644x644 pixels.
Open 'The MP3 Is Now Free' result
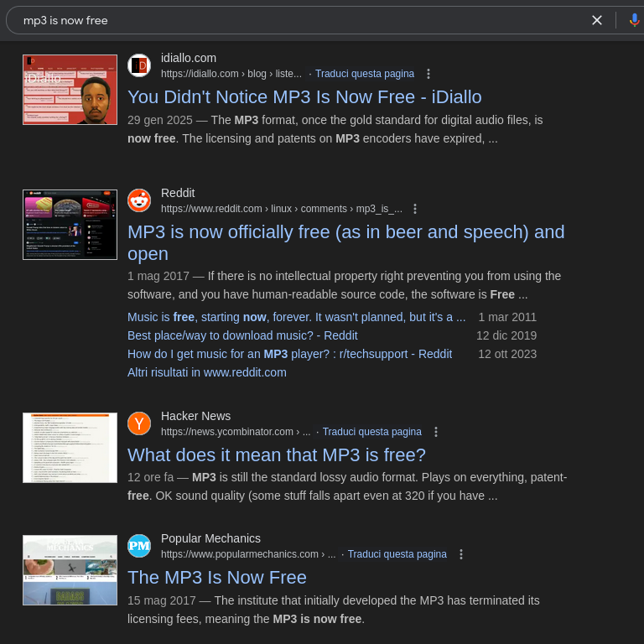click(x=217, y=578)
